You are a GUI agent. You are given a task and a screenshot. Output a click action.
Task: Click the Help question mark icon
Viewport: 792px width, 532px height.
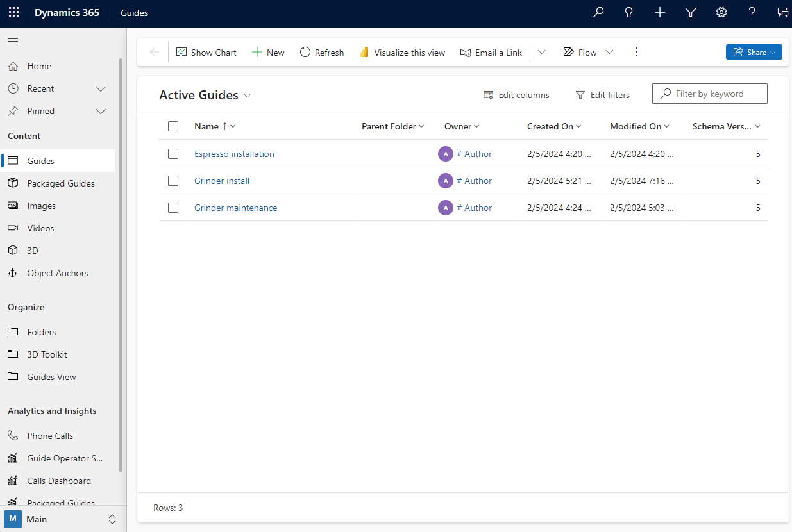coord(752,12)
